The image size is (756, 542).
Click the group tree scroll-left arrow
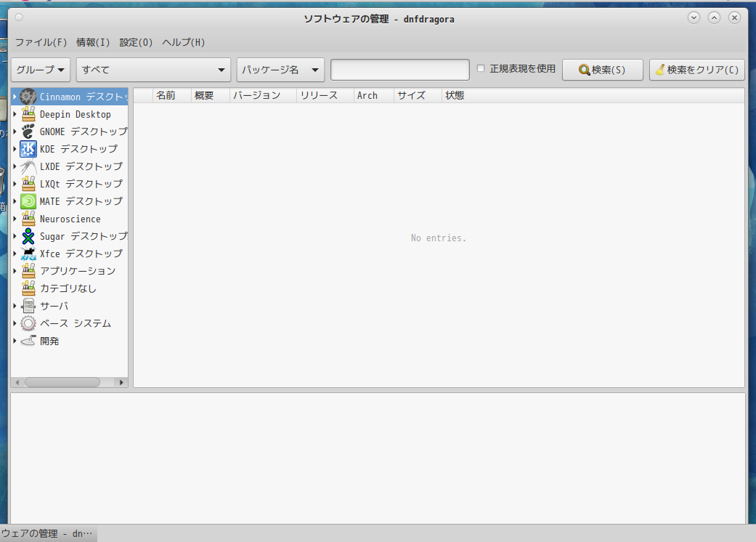click(x=17, y=382)
